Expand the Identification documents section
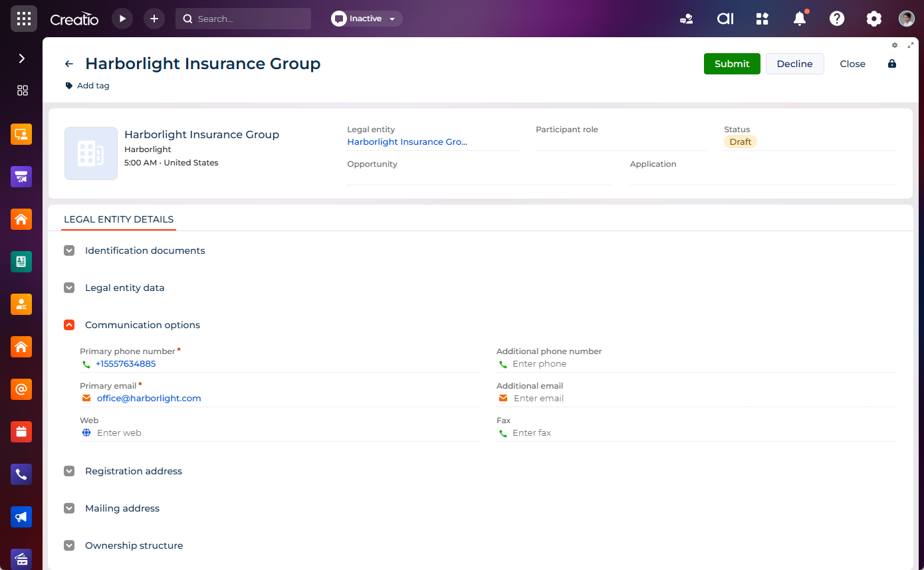This screenshot has height=570, width=924. click(69, 250)
